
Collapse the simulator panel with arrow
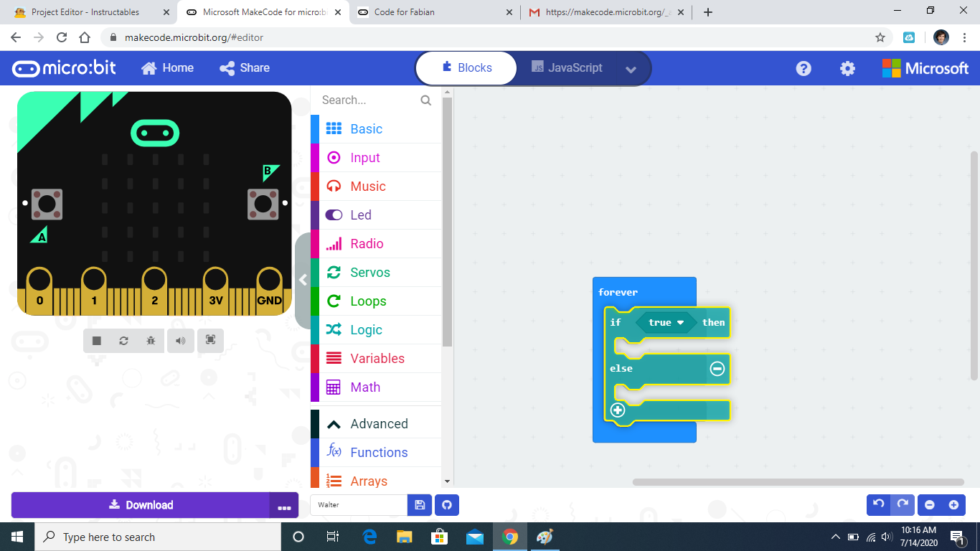point(303,281)
